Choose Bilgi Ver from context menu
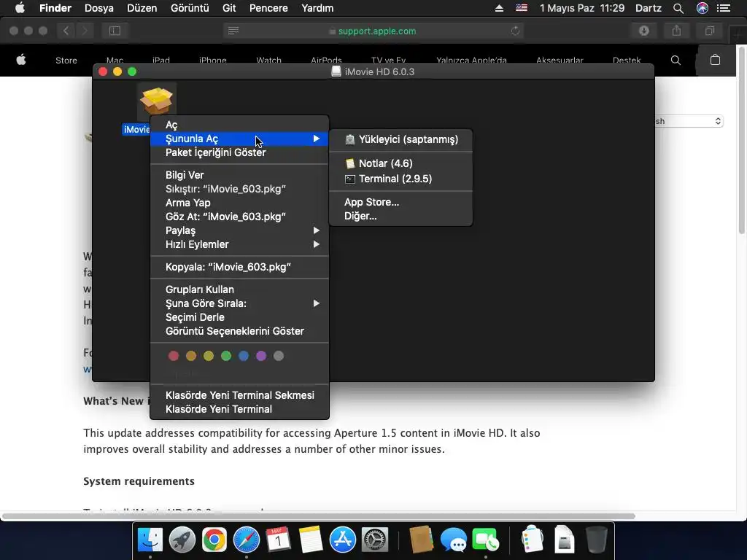The height and width of the screenshot is (560, 747). point(239,175)
